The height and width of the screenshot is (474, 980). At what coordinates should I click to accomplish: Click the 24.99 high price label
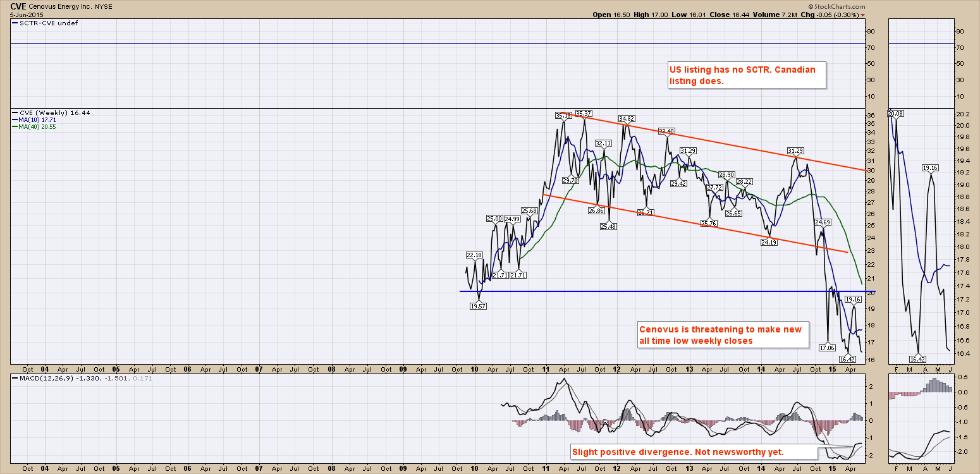click(513, 219)
